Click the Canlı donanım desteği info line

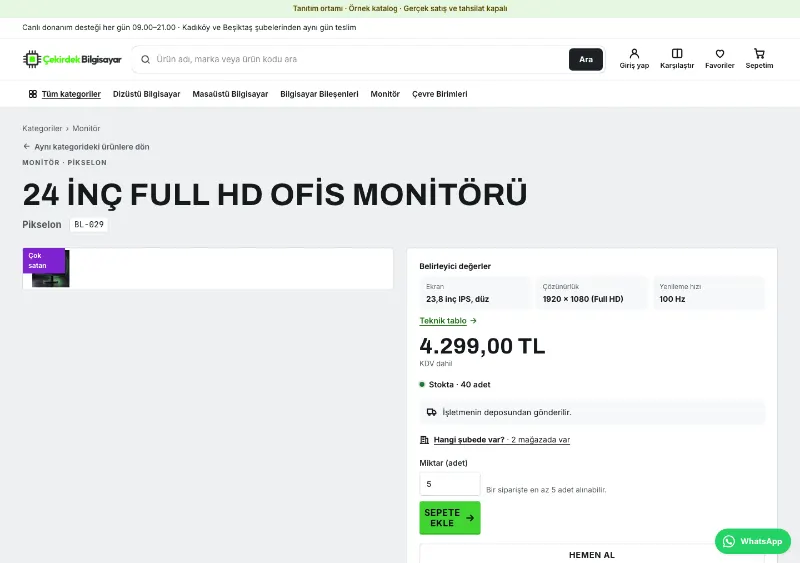[189, 28]
